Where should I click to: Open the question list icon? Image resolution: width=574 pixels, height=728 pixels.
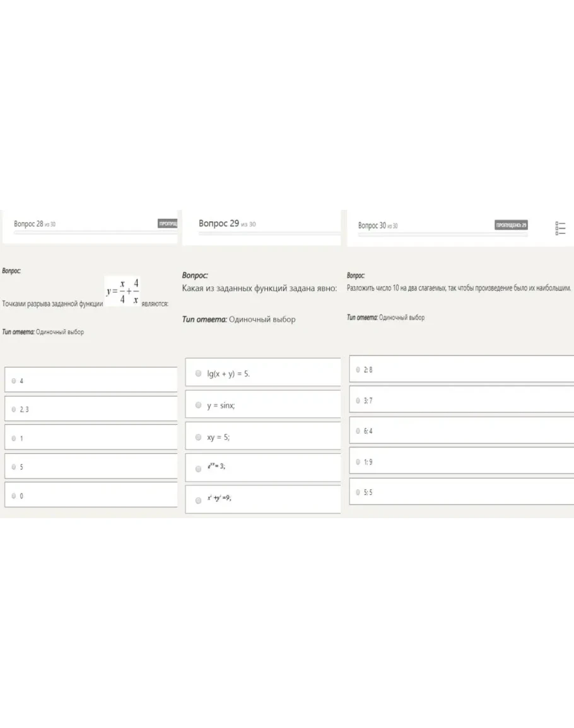pyautogui.click(x=560, y=228)
